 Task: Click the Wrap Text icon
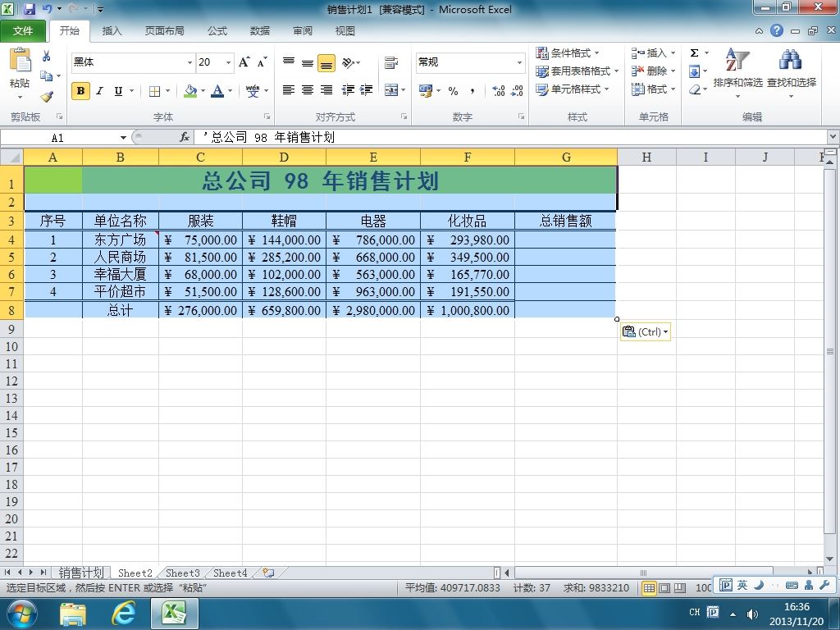(x=391, y=62)
